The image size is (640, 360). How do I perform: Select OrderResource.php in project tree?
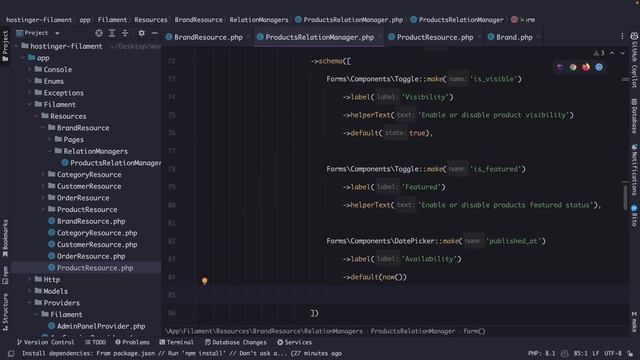point(87,256)
